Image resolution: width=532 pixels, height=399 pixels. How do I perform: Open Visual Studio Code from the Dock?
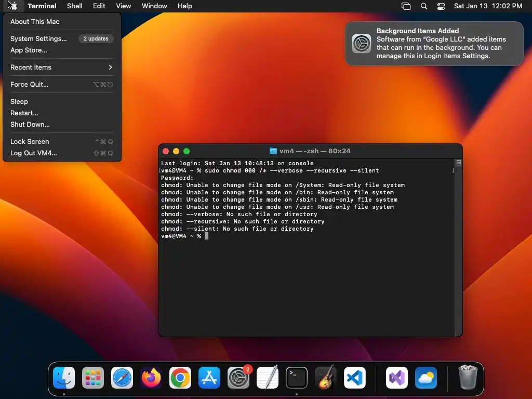click(355, 378)
